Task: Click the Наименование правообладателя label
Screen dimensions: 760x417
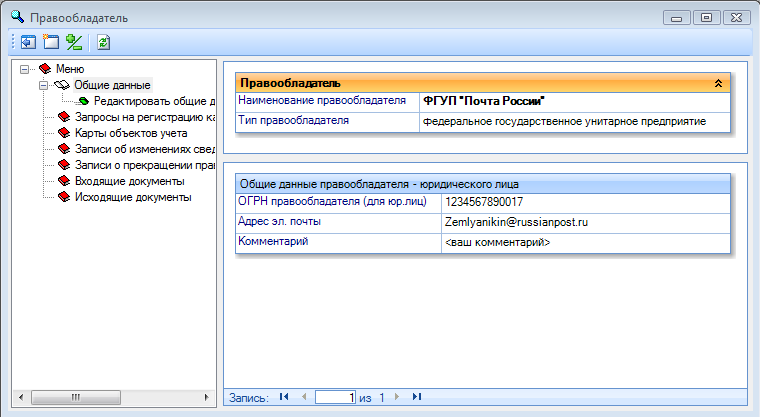Action: tap(322, 100)
